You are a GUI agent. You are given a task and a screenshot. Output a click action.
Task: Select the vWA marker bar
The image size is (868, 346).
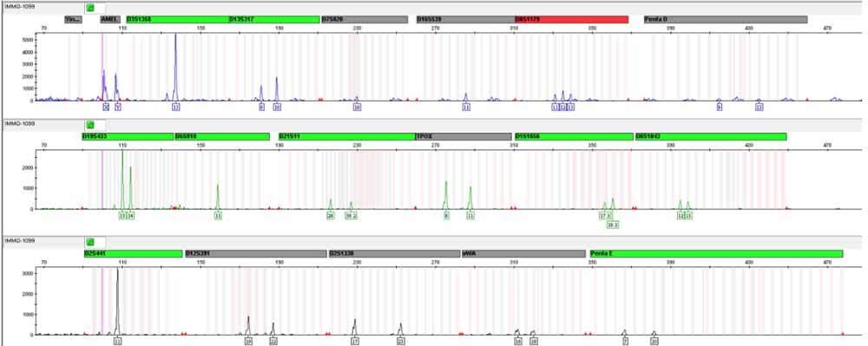pyautogui.click(x=523, y=254)
